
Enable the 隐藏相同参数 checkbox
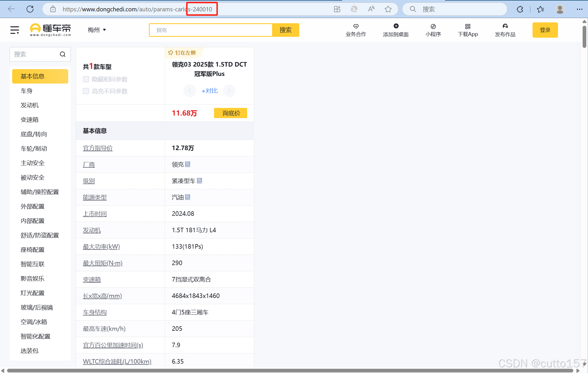click(86, 79)
